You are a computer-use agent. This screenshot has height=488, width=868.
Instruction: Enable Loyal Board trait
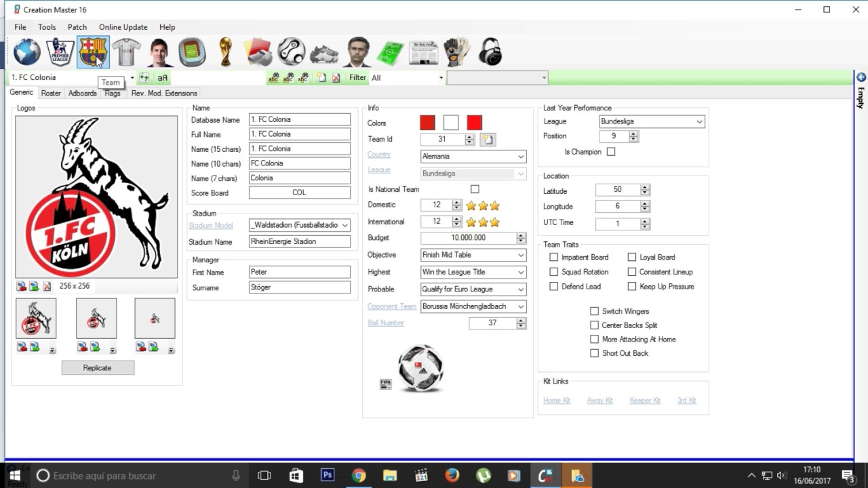click(632, 257)
